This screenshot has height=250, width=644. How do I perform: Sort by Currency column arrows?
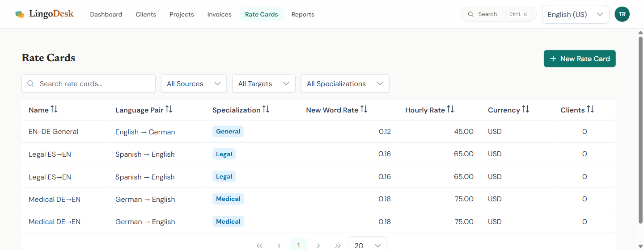525,109
